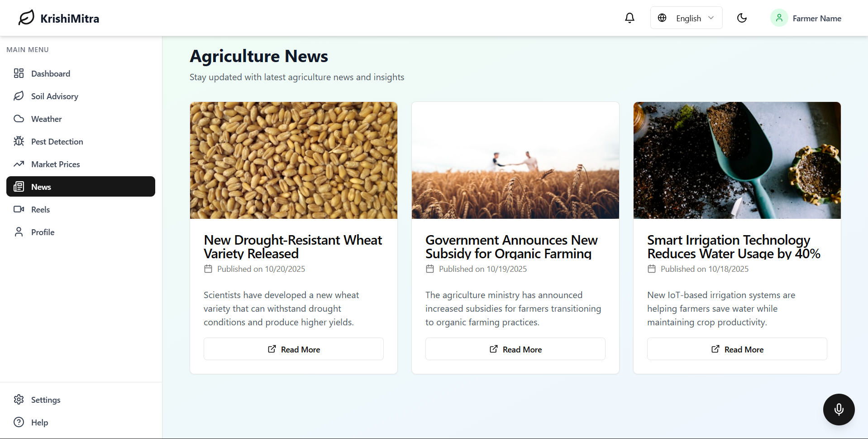
Task: Click the soil and trowel image
Action: pyautogui.click(x=737, y=160)
